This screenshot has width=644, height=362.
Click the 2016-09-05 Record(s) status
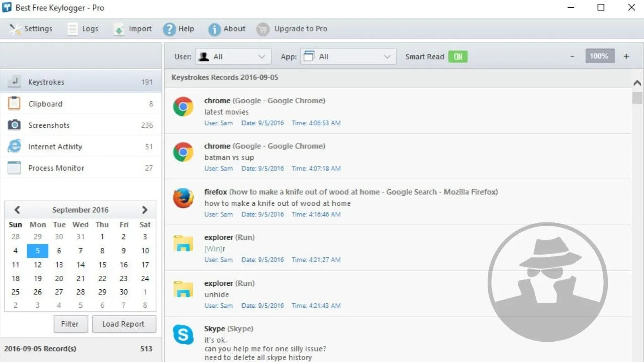point(40,349)
